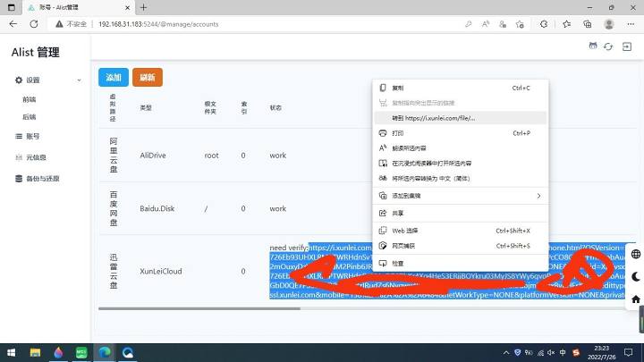
Task: Click the 'Not secure' (不安全) warning icon
Action: point(60,24)
